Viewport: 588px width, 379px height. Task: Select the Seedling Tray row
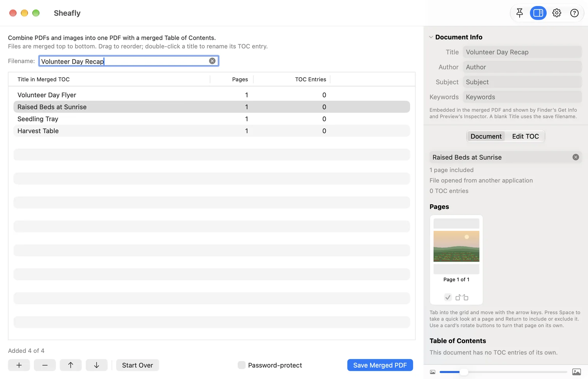[212, 119]
